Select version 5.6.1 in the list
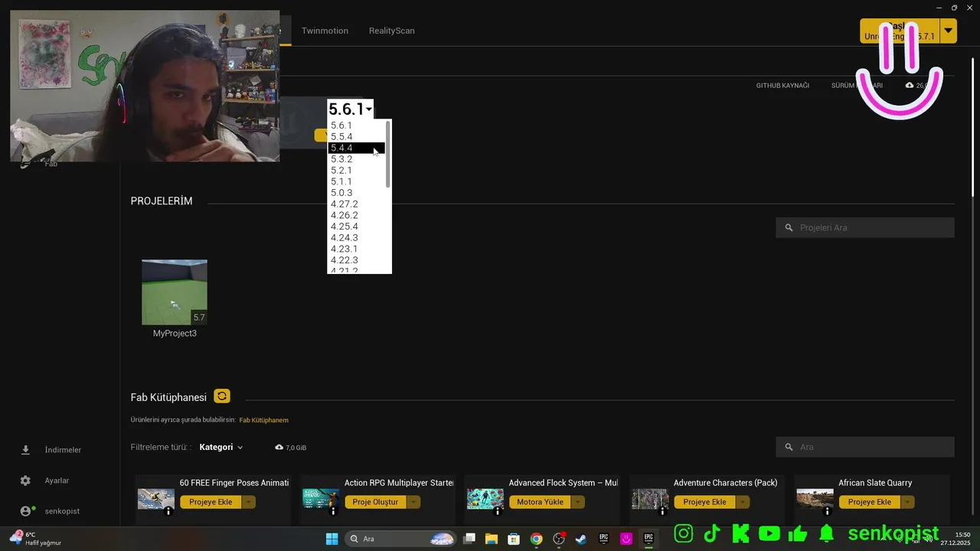The height and width of the screenshot is (551, 980). tap(357, 126)
